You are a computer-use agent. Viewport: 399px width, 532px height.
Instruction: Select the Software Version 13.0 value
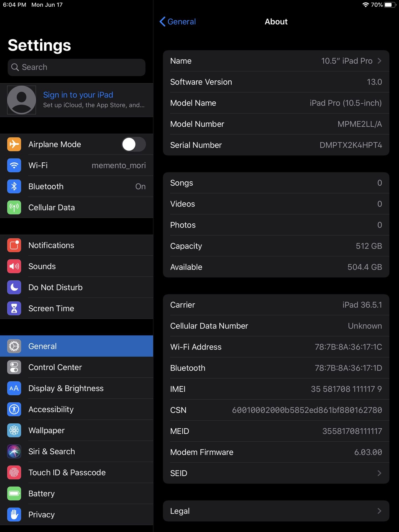point(374,82)
